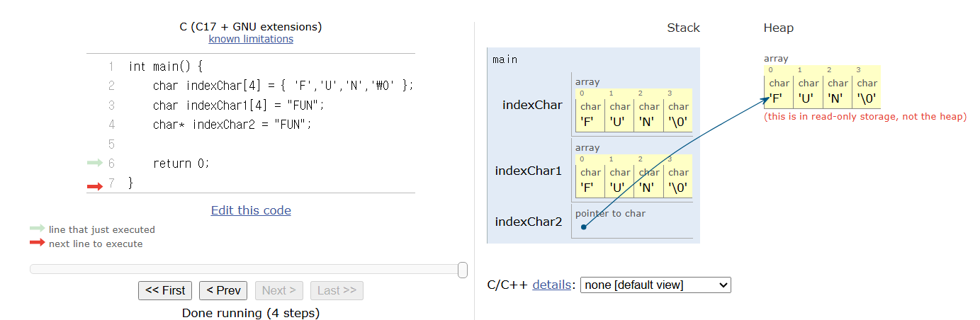Click code line 4 indexChar2 pointer declaration
Screen dimensions: 980x320
point(232,125)
